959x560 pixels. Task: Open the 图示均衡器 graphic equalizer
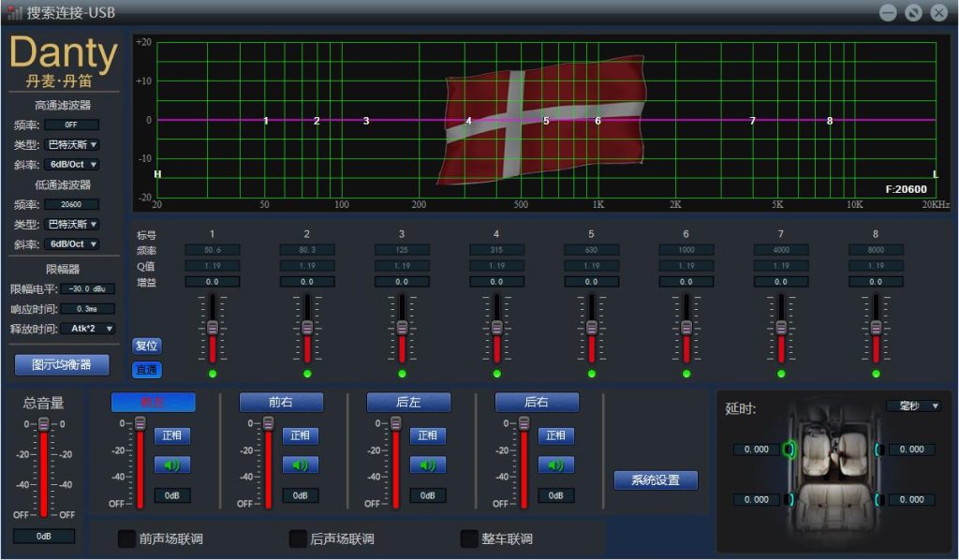click(x=62, y=365)
